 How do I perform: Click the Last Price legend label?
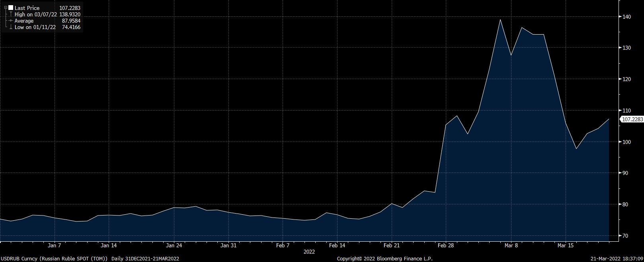coord(27,8)
